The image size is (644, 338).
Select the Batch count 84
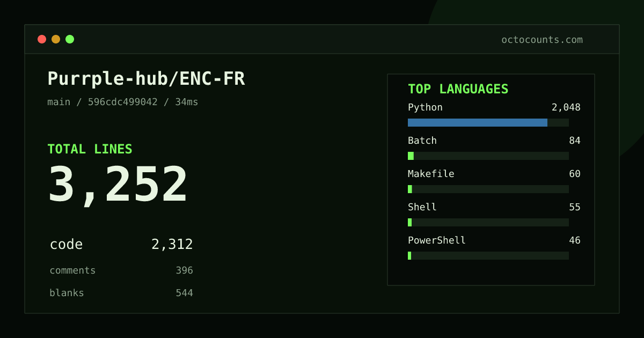575,141
